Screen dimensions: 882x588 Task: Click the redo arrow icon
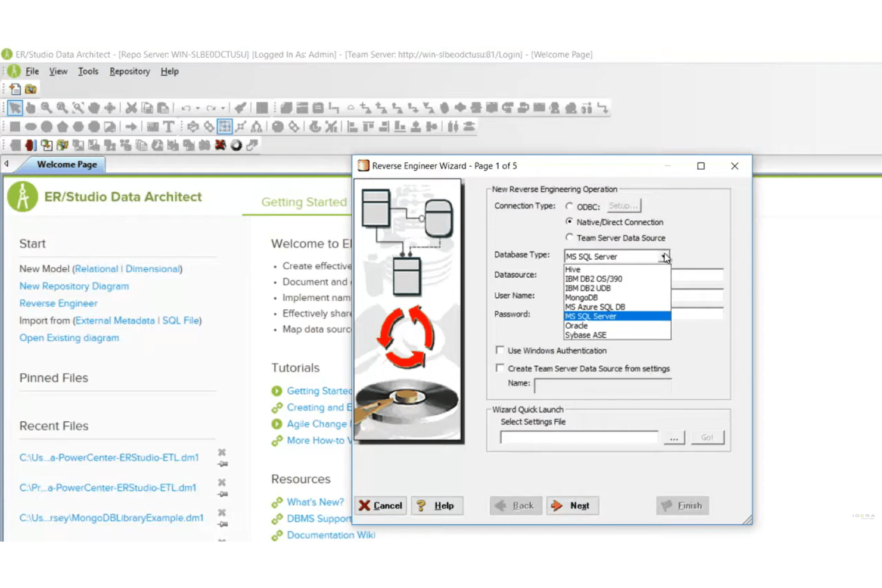click(x=211, y=108)
